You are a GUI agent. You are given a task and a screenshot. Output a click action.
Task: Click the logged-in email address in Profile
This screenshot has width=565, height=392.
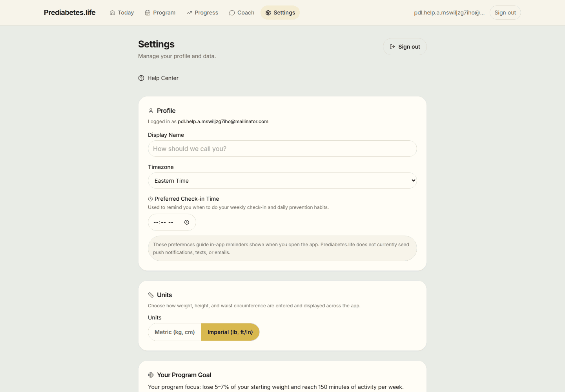[x=223, y=122]
